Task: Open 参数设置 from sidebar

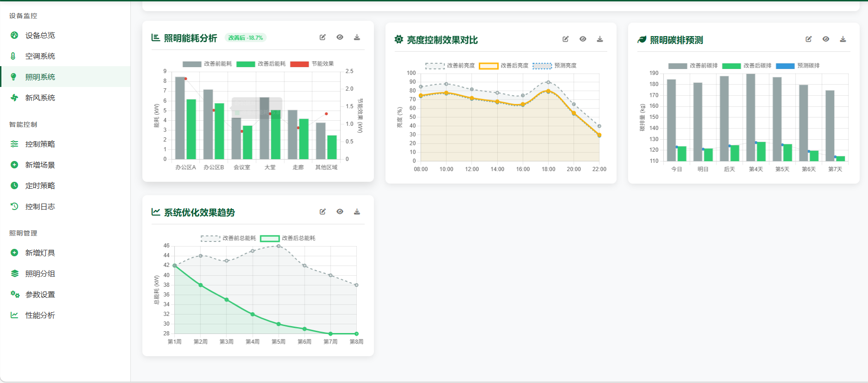Action: [x=40, y=294]
